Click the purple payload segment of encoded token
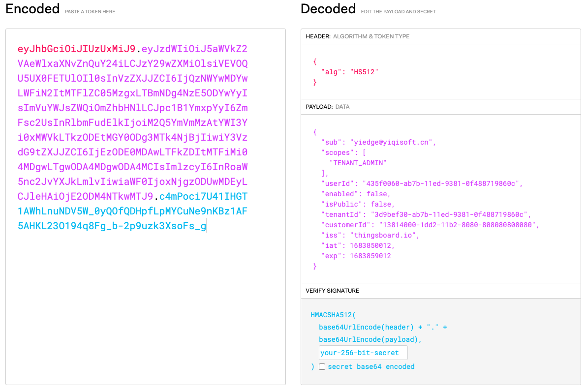This screenshot has height=392, width=586. 133,123
